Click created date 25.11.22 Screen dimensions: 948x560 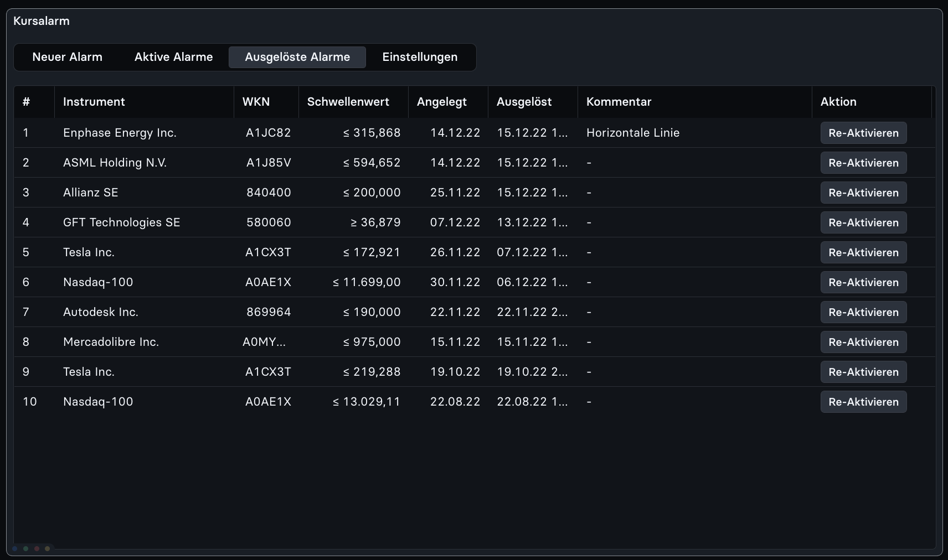click(x=455, y=193)
